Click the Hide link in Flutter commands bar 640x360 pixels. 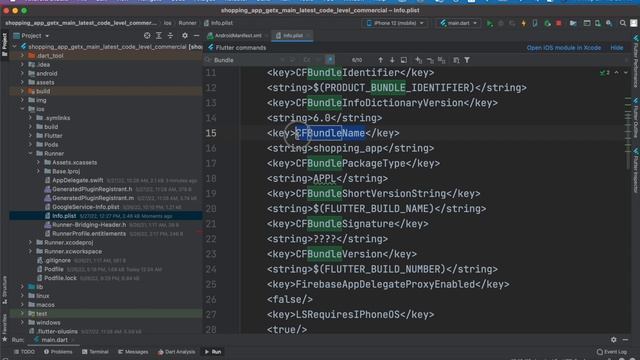tap(616, 48)
